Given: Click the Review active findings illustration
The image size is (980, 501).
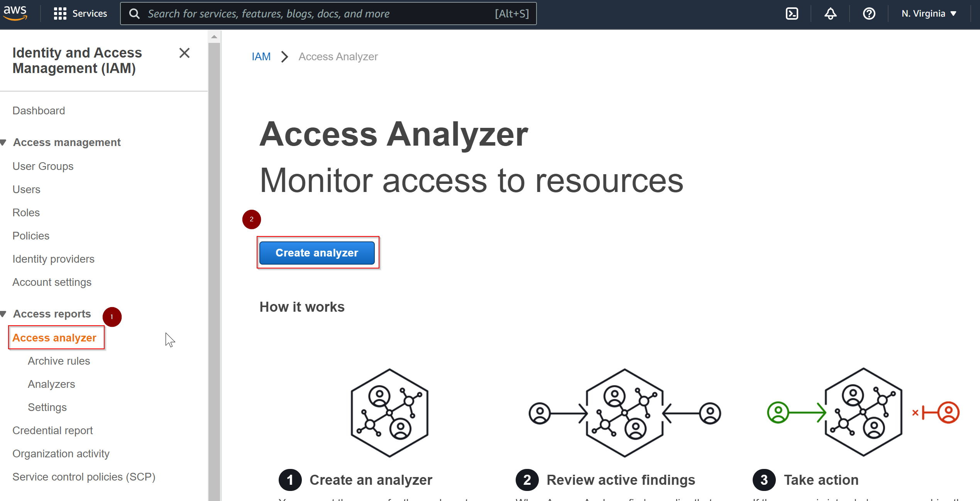Looking at the screenshot, I should pos(625,413).
